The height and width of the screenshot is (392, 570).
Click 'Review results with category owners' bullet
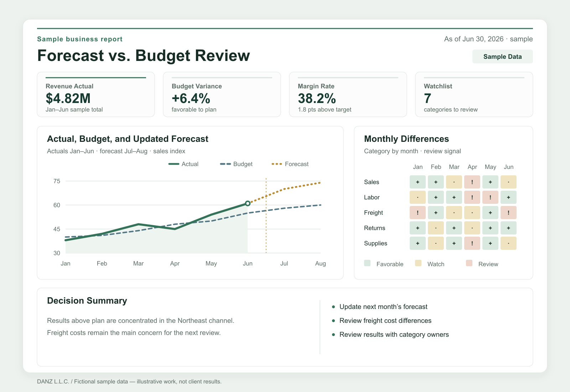[394, 335]
